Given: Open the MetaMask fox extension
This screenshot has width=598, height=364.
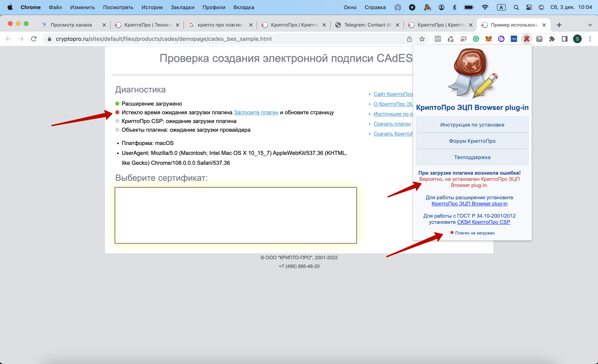Looking at the screenshot, I should 489,39.
